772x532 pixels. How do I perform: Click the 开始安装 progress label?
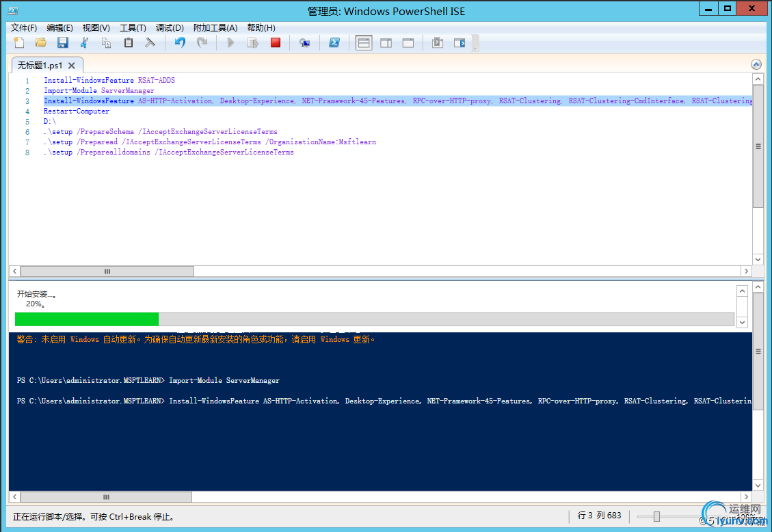click(37, 294)
